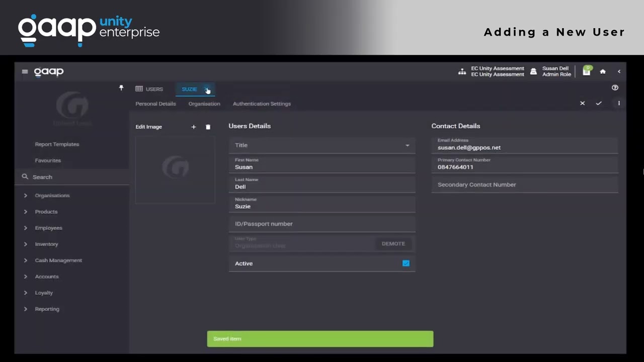
Task: Cancel edits with the X icon
Action: click(x=582, y=103)
